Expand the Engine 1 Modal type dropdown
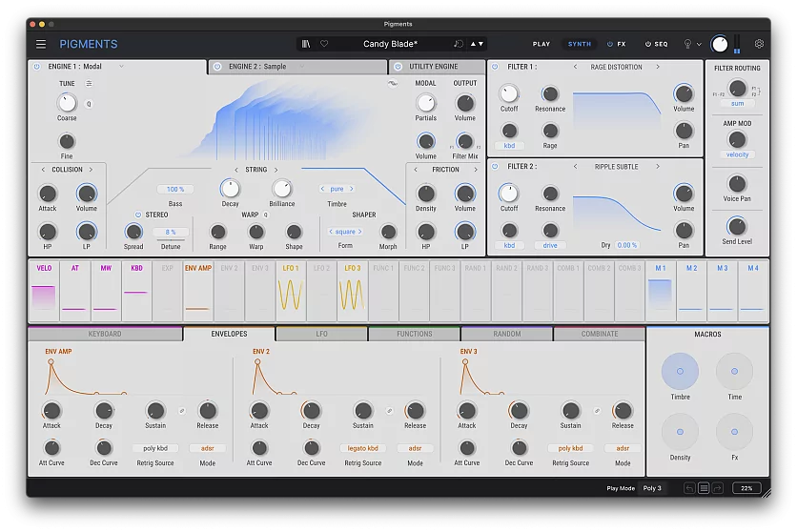The height and width of the screenshot is (532, 797). pos(121,67)
